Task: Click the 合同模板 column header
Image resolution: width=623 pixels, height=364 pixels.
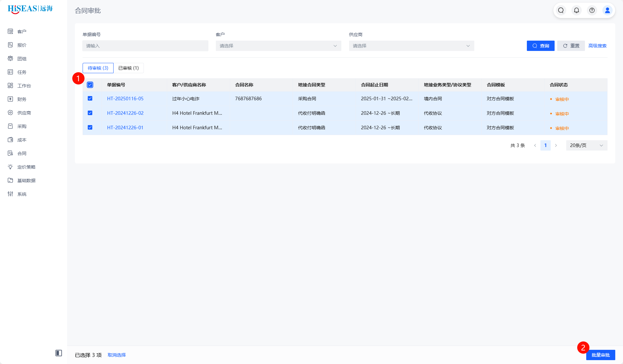Action: click(496, 85)
